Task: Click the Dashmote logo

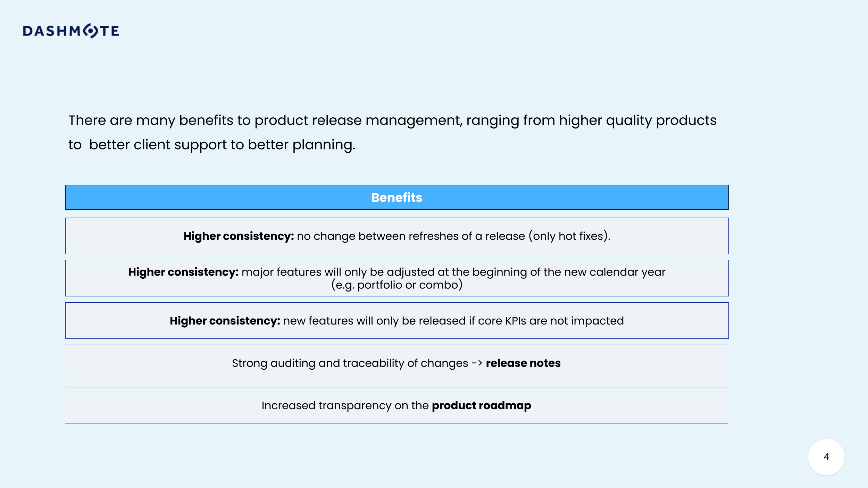Action: coord(71,31)
